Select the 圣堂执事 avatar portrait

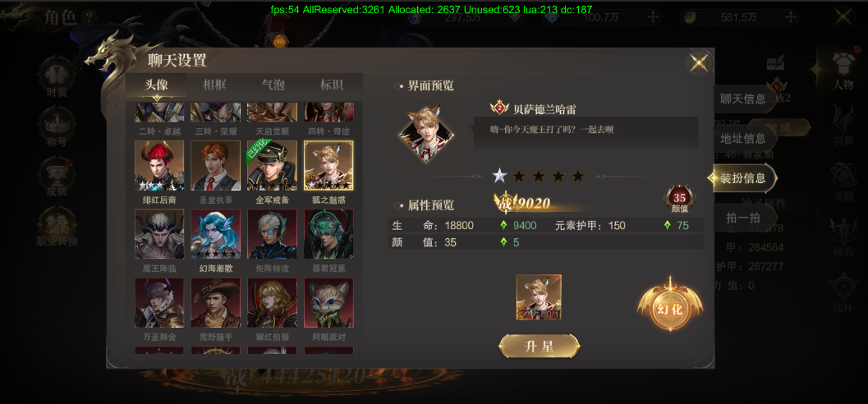(x=216, y=166)
